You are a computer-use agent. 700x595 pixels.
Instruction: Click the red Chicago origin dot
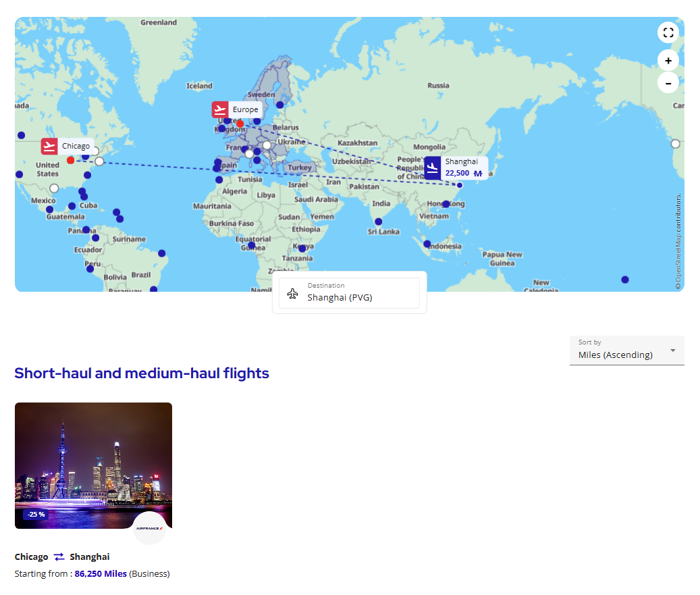[70, 160]
